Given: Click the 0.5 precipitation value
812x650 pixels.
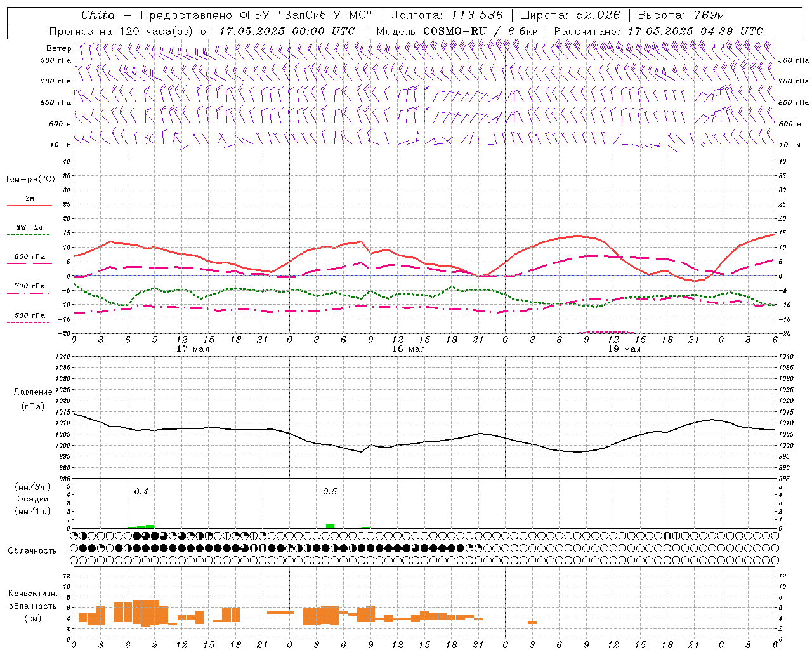Looking at the screenshot, I should tap(330, 491).
